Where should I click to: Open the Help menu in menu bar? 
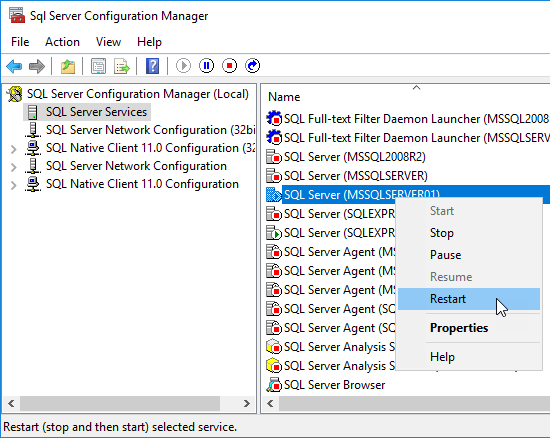[149, 42]
